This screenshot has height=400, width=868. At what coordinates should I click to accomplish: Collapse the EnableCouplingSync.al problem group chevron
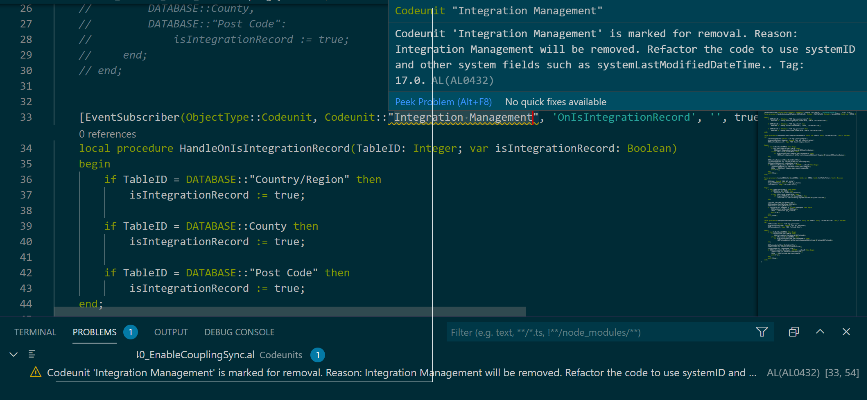(x=14, y=354)
